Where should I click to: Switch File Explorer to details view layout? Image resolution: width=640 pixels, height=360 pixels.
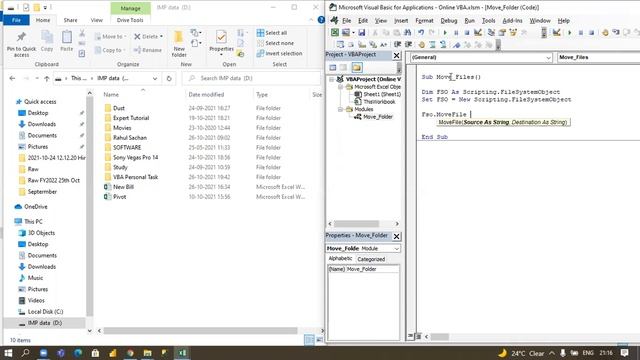pyautogui.click(x=309, y=340)
